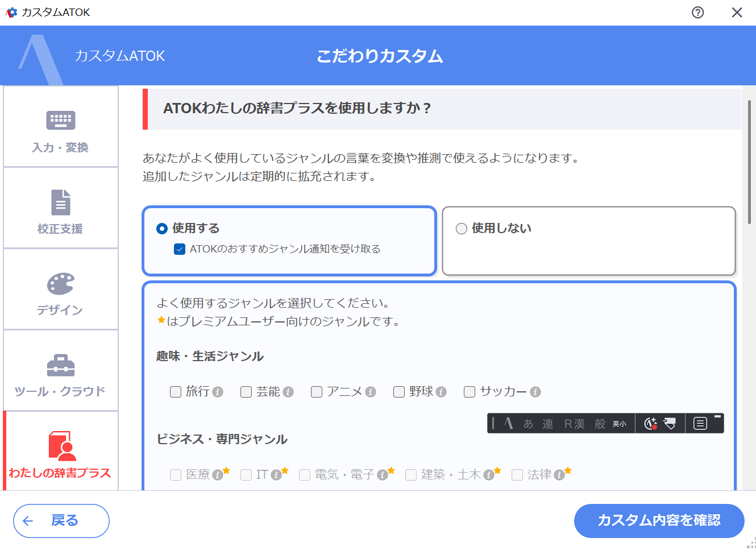Go back with the 戻る button
756x550 pixels.
(61, 521)
